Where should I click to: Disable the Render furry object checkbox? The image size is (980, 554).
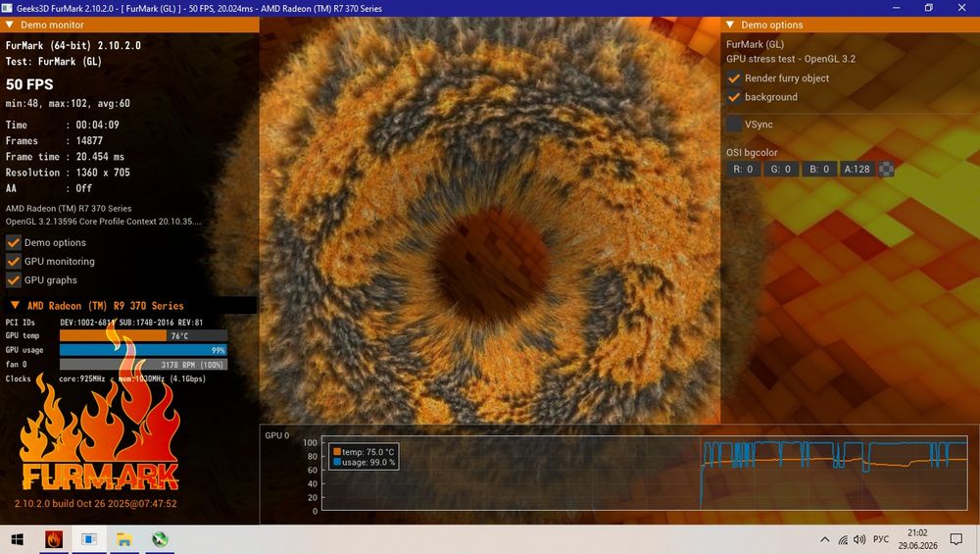pos(734,78)
